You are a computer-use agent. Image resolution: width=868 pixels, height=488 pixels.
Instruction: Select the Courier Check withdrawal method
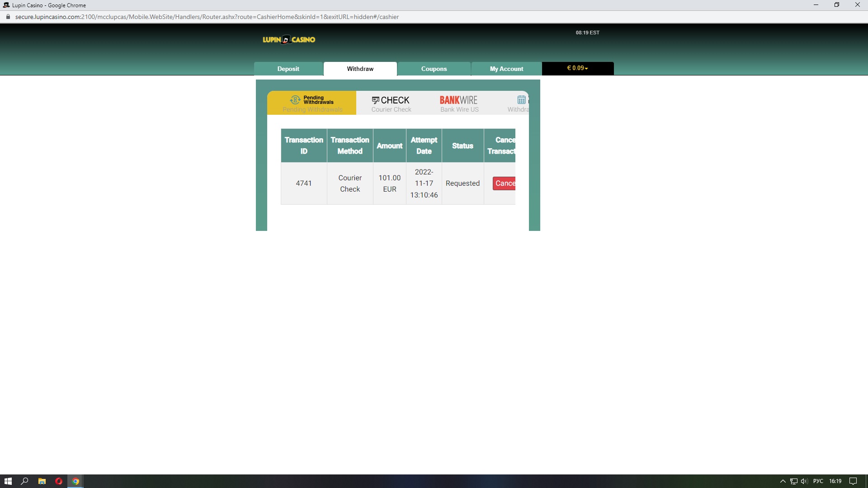pyautogui.click(x=391, y=103)
